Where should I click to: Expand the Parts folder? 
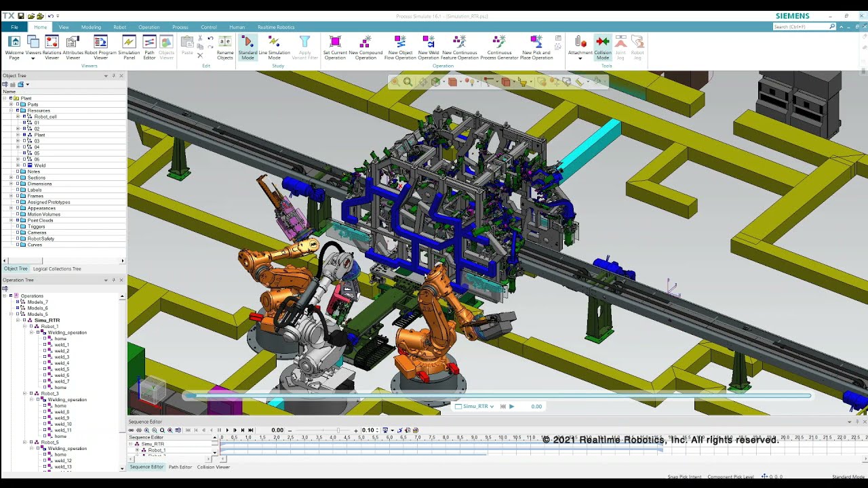tap(12, 104)
